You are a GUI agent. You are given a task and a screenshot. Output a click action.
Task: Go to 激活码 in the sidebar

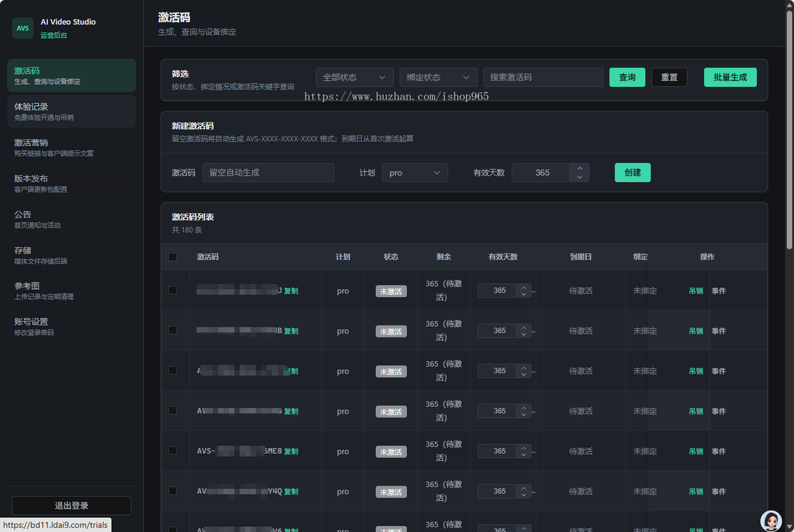[x=71, y=75]
